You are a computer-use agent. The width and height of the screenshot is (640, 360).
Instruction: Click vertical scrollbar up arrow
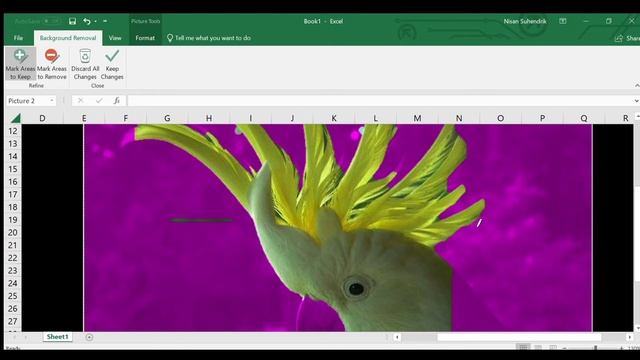(x=637, y=117)
